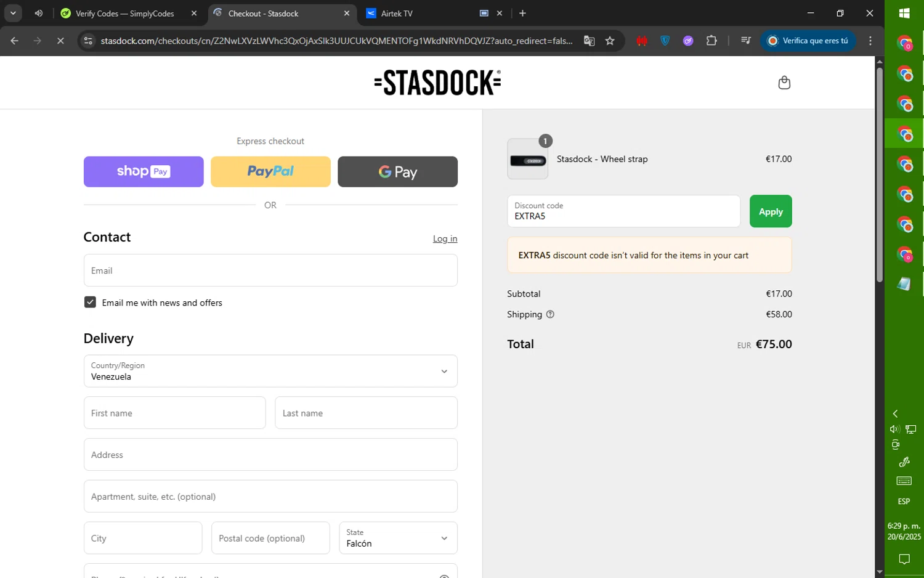Click the Apartment, suite, etc. field
This screenshot has width=924, height=578.
[x=270, y=497]
